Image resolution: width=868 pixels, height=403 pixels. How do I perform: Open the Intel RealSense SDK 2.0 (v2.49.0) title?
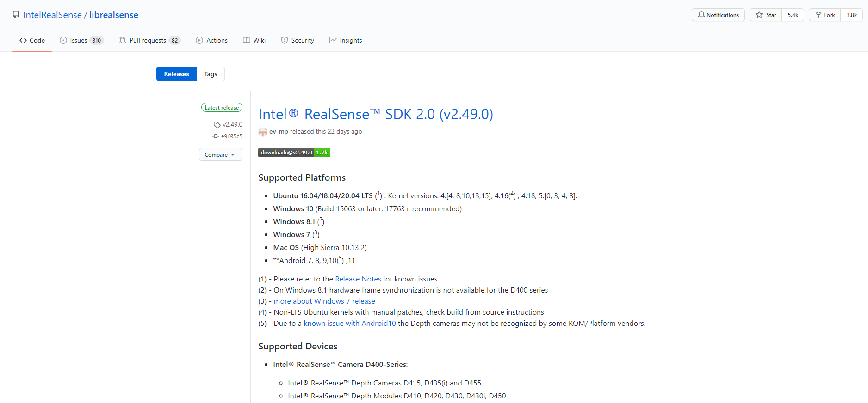[376, 114]
